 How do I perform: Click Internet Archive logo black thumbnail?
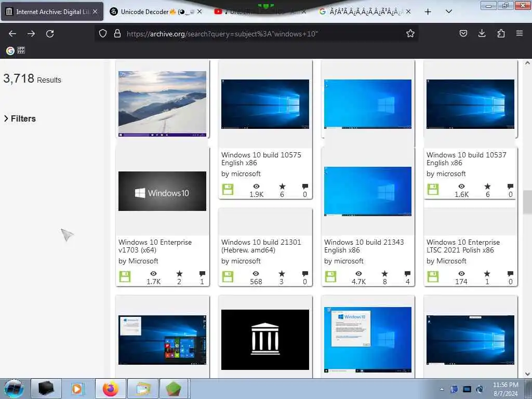(265, 340)
